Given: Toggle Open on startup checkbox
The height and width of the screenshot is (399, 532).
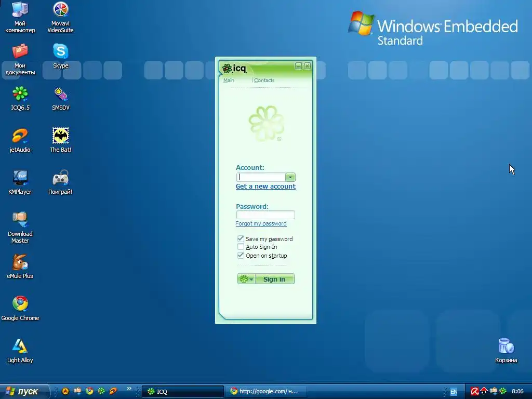Looking at the screenshot, I should pos(241,255).
